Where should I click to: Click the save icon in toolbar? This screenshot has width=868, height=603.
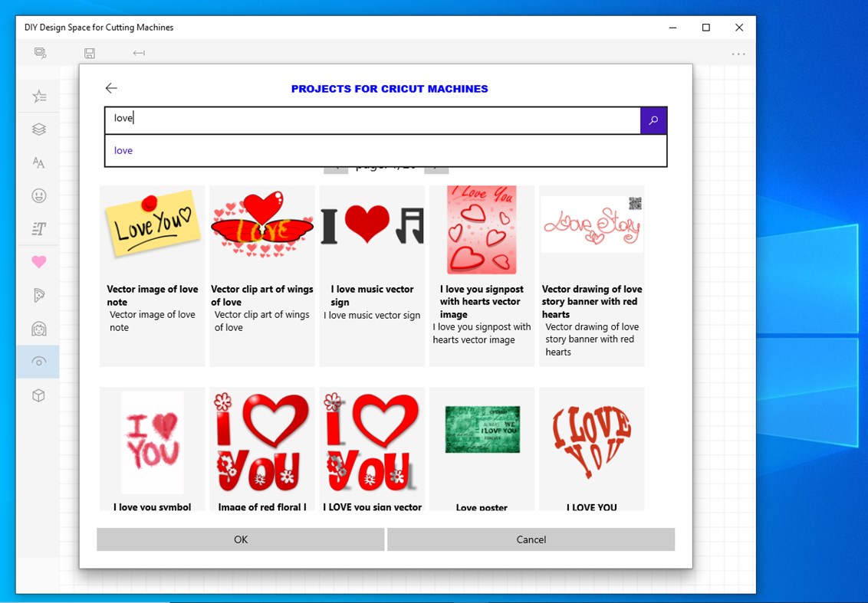tap(89, 52)
